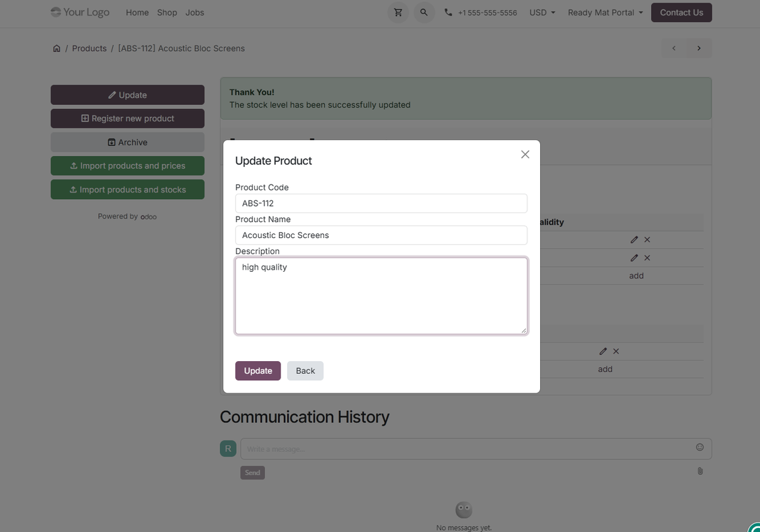Click the Back button in dialog
760x532 pixels.
pos(305,371)
